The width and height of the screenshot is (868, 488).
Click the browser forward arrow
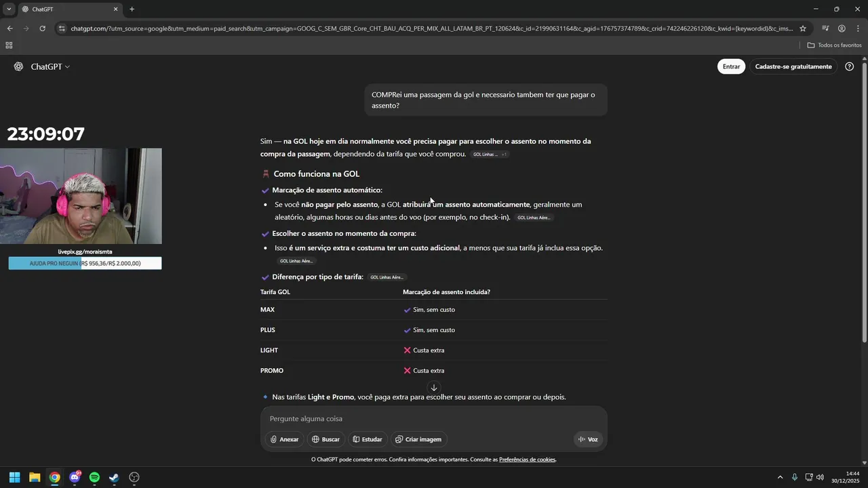click(x=26, y=28)
